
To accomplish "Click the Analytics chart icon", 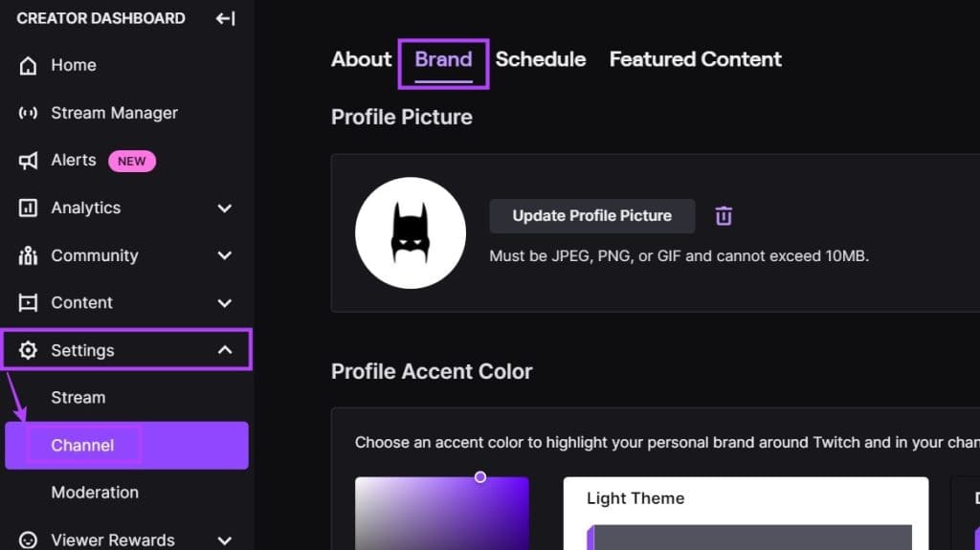I will 28,209.
